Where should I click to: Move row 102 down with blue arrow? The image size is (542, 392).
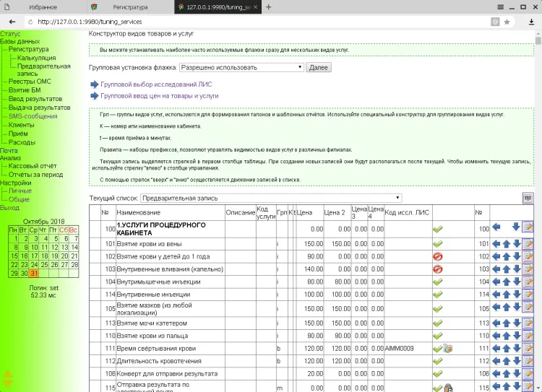517,256
